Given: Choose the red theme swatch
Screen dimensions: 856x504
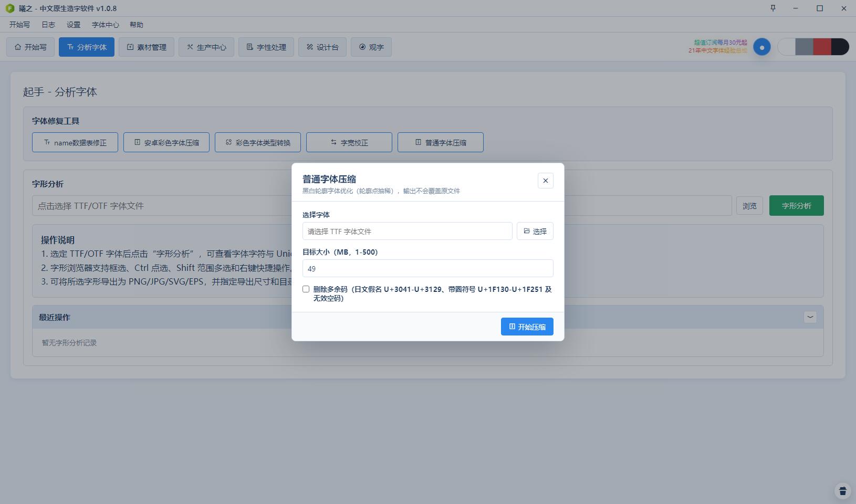Looking at the screenshot, I should coord(822,47).
